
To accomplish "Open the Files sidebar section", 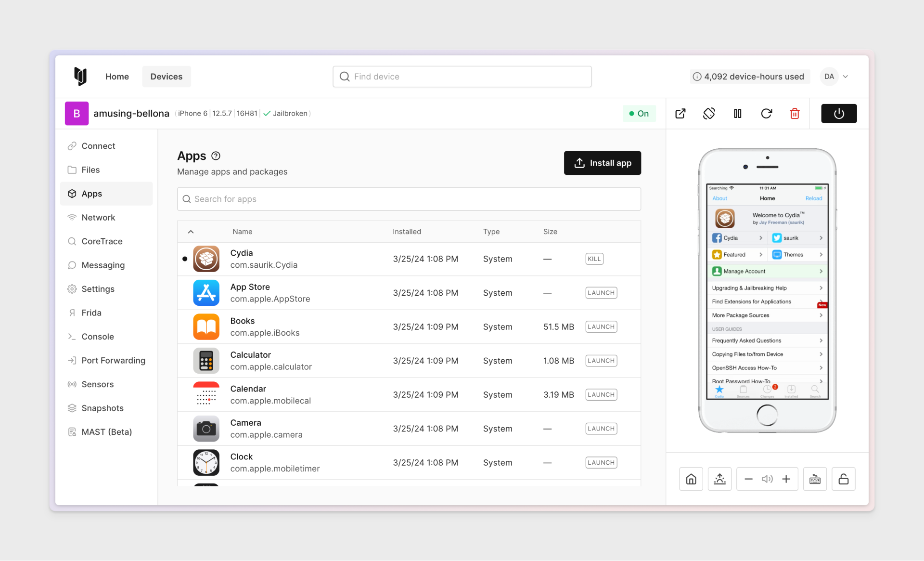I will tap(106, 170).
